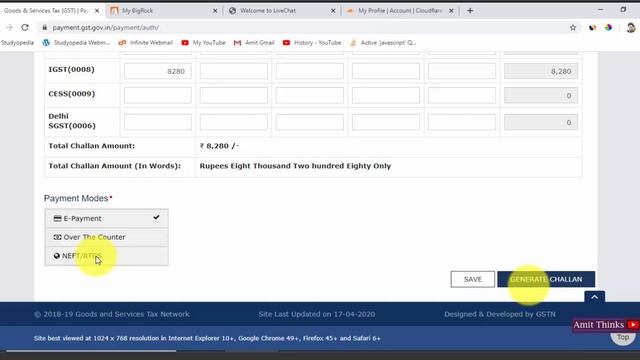Close the Cloudflare profile tab
Image resolution: width=640 pixels, height=360 pixels.
click(451, 11)
